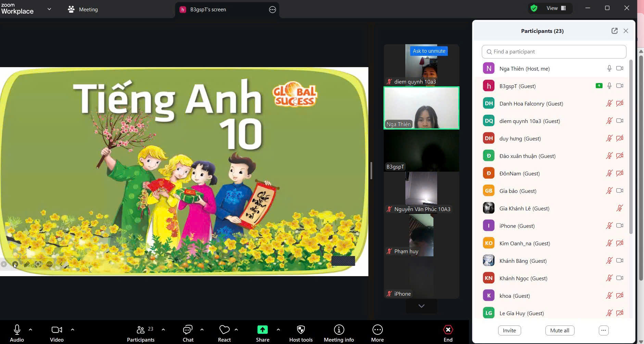644x344 pixels.
Task: Click the React heart icon
Action: [224, 330]
